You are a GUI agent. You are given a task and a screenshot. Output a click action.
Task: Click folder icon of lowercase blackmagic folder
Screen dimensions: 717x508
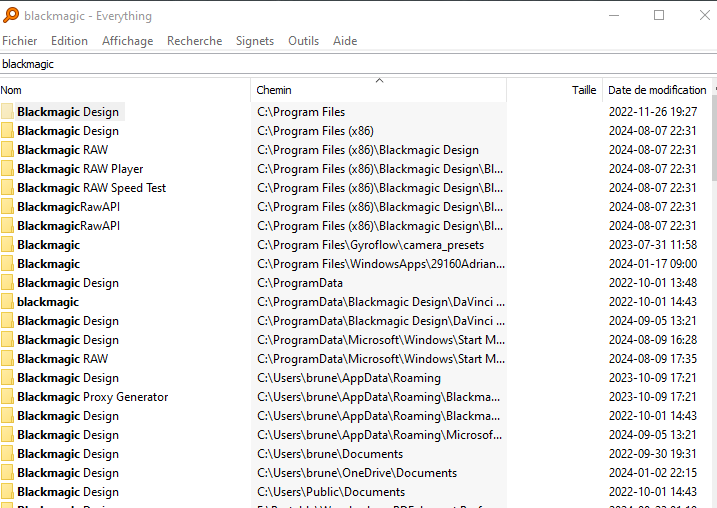(7, 302)
